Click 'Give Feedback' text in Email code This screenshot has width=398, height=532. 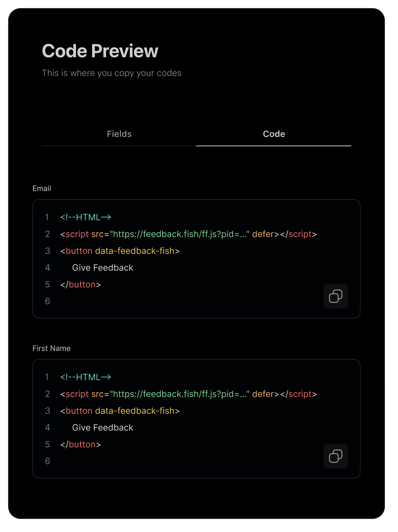pos(103,268)
